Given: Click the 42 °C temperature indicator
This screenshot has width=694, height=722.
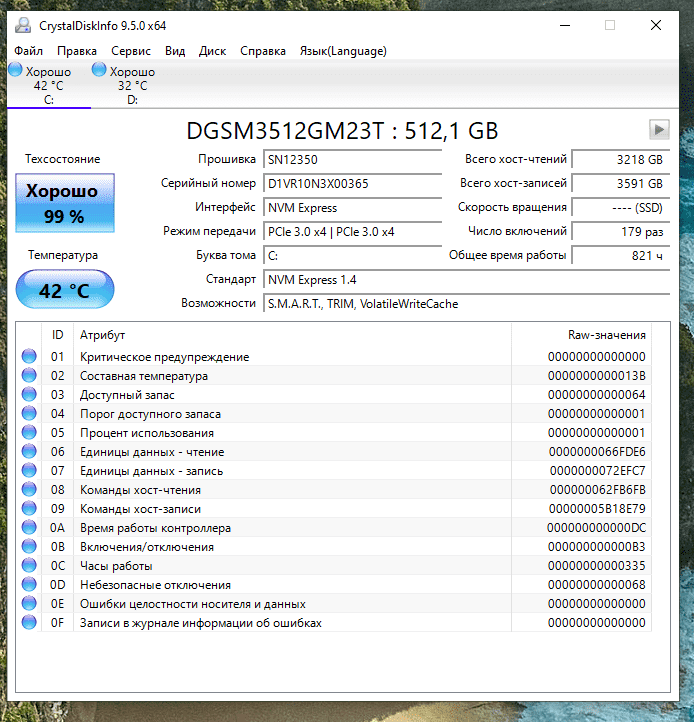Looking at the screenshot, I should (x=65, y=291).
